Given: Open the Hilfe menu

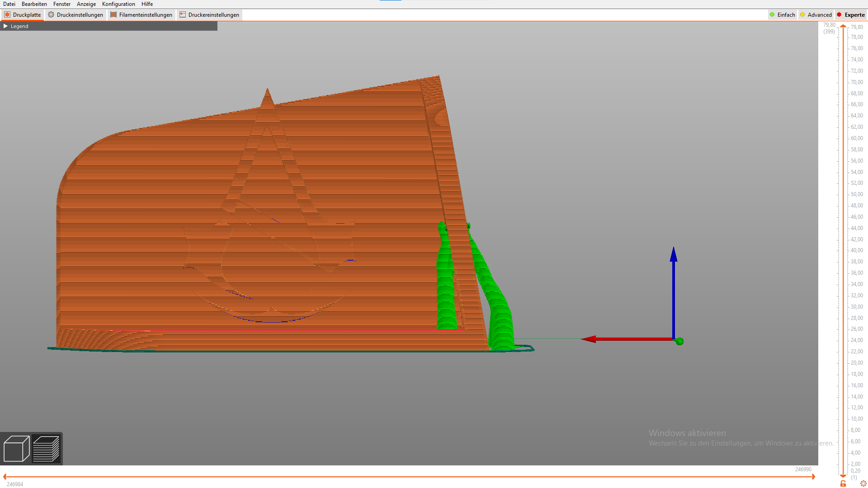Looking at the screenshot, I should point(147,4).
